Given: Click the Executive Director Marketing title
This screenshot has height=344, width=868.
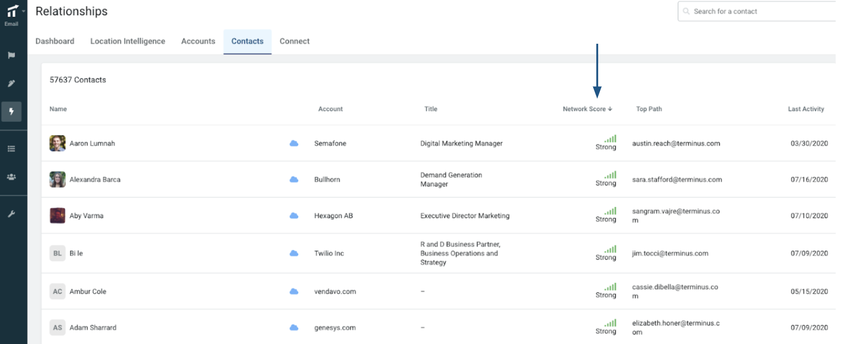Looking at the screenshot, I should (x=465, y=215).
